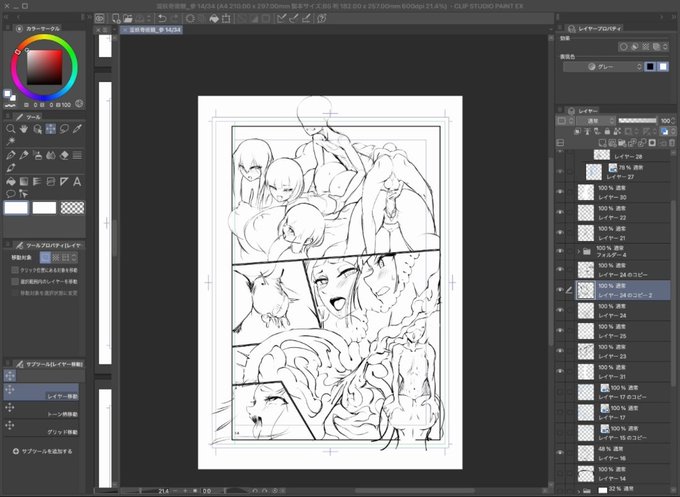The width and height of the screenshot is (680, 497).
Task: Toggle visibility of レイヤー 30
Action: click(x=560, y=192)
